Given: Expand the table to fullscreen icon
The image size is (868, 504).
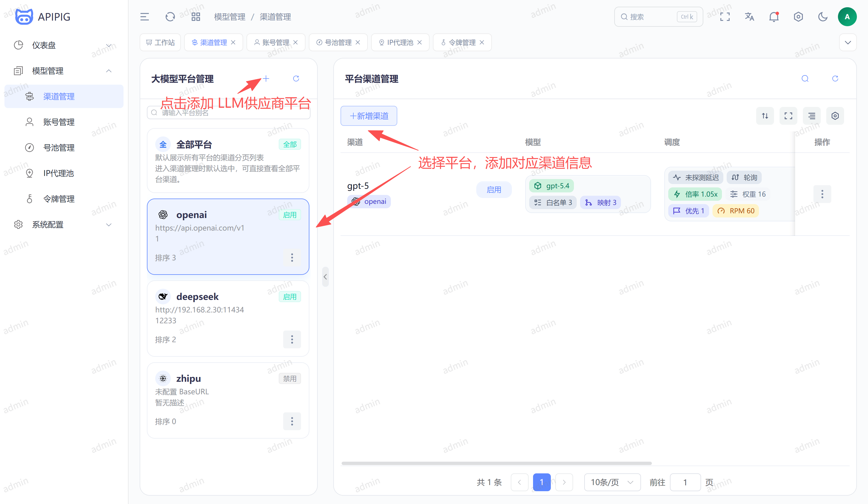Looking at the screenshot, I should [x=788, y=116].
